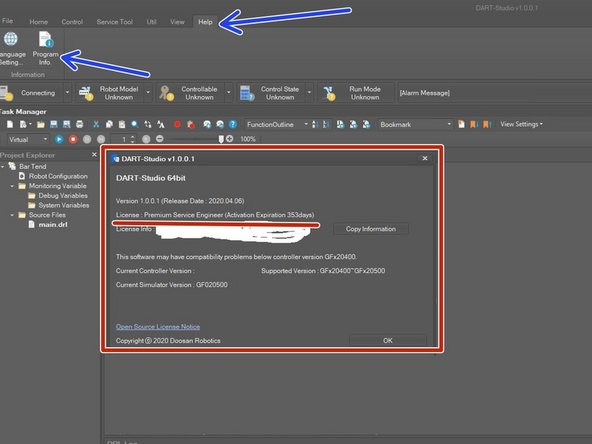
Task: Switch to the Control ribbon tab
Action: click(x=72, y=22)
